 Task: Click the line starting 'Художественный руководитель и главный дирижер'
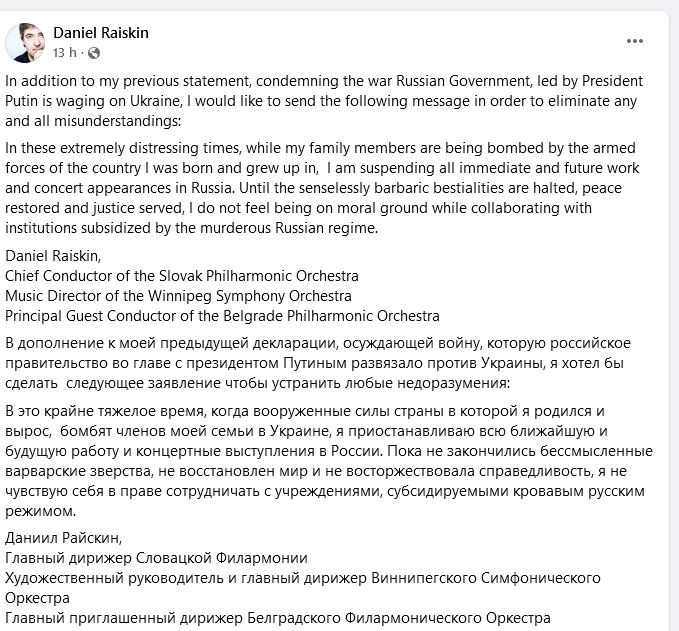(x=302, y=577)
